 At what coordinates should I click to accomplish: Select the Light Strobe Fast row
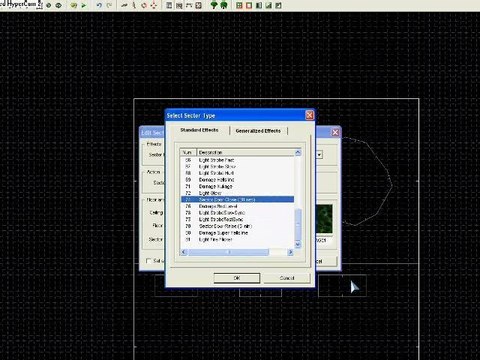(237, 160)
